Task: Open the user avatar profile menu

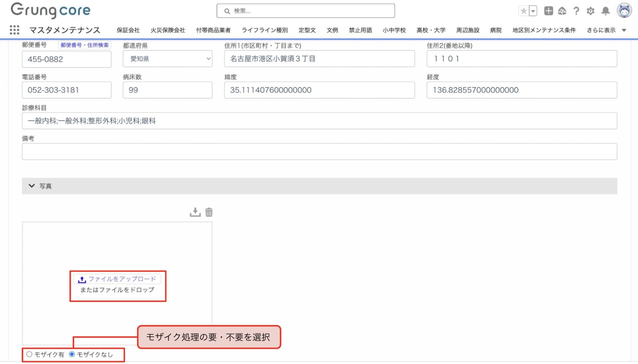Action: pos(624,11)
